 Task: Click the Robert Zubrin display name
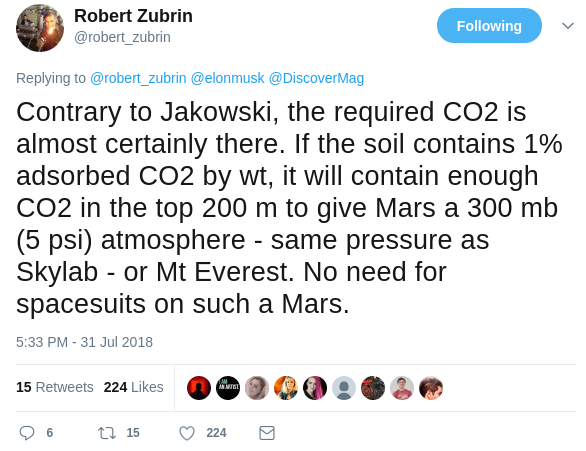click(x=133, y=16)
